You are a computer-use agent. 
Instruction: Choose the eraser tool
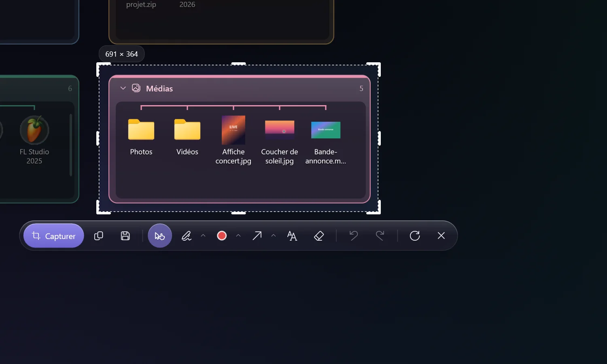tap(319, 236)
